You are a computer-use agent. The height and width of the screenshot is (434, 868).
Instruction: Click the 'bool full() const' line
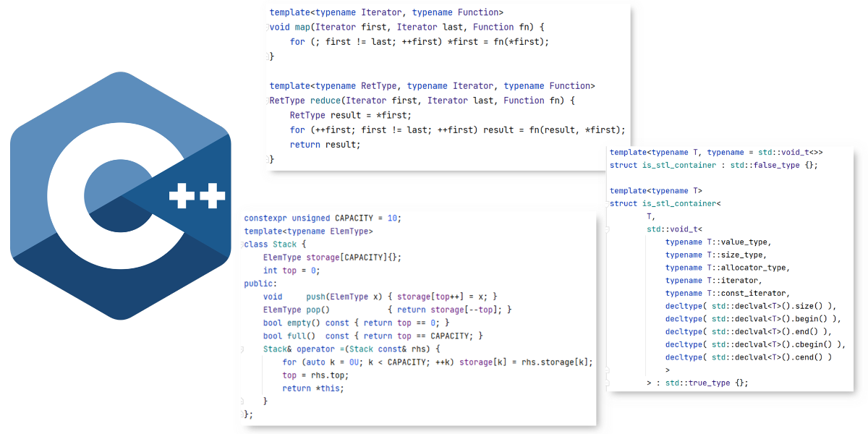point(373,336)
